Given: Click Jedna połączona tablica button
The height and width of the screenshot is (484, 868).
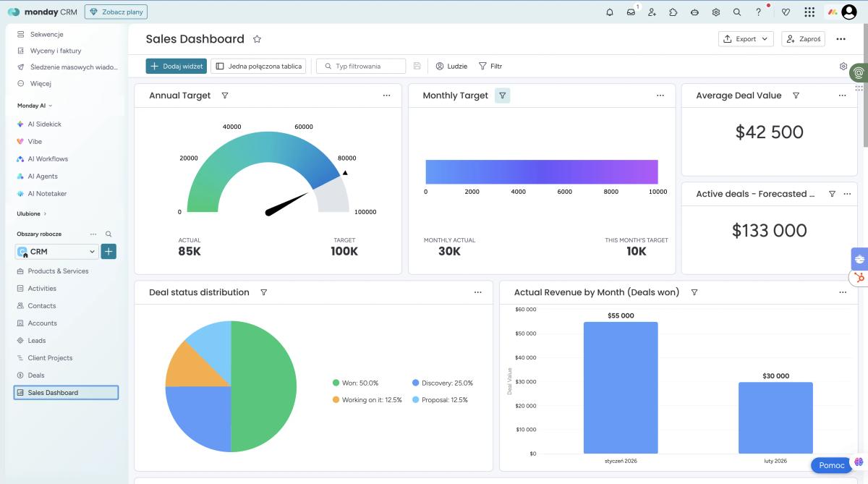Looking at the screenshot, I should click(x=258, y=66).
